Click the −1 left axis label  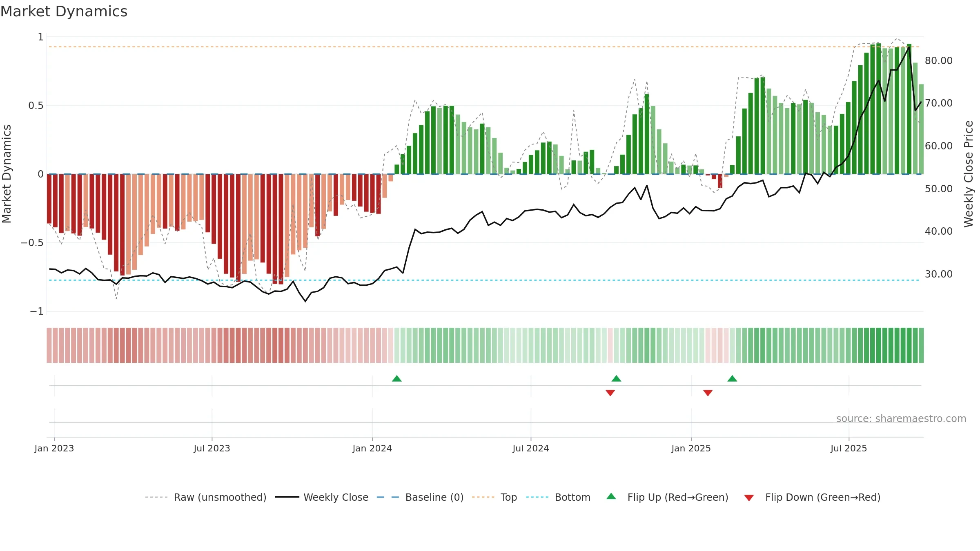37,311
